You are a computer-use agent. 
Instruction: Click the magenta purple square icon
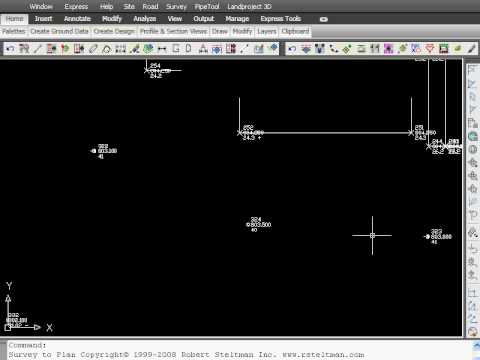[x=389, y=49]
